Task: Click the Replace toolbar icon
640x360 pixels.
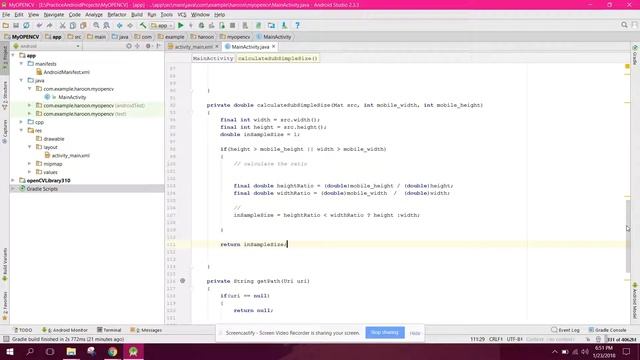Action: (x=107, y=25)
